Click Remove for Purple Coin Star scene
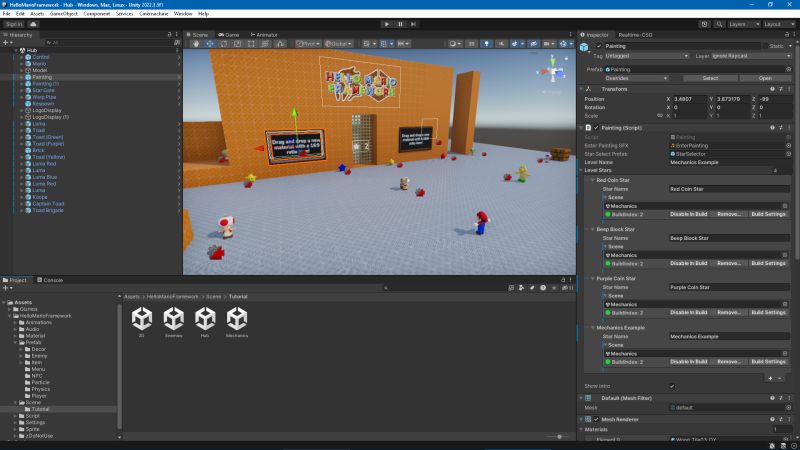 pos(729,312)
